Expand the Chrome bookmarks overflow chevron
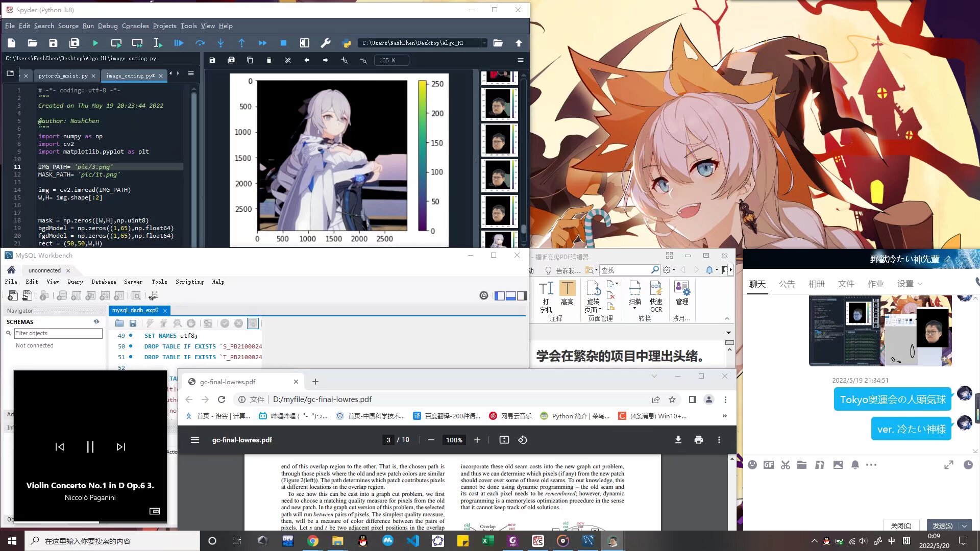The width and height of the screenshot is (980, 551). click(725, 416)
